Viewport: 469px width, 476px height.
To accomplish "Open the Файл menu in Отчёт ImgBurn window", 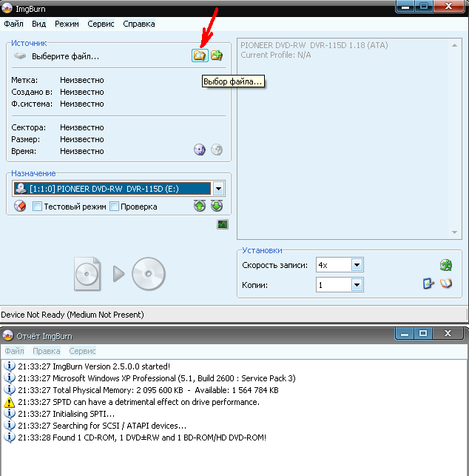I will coord(14,351).
